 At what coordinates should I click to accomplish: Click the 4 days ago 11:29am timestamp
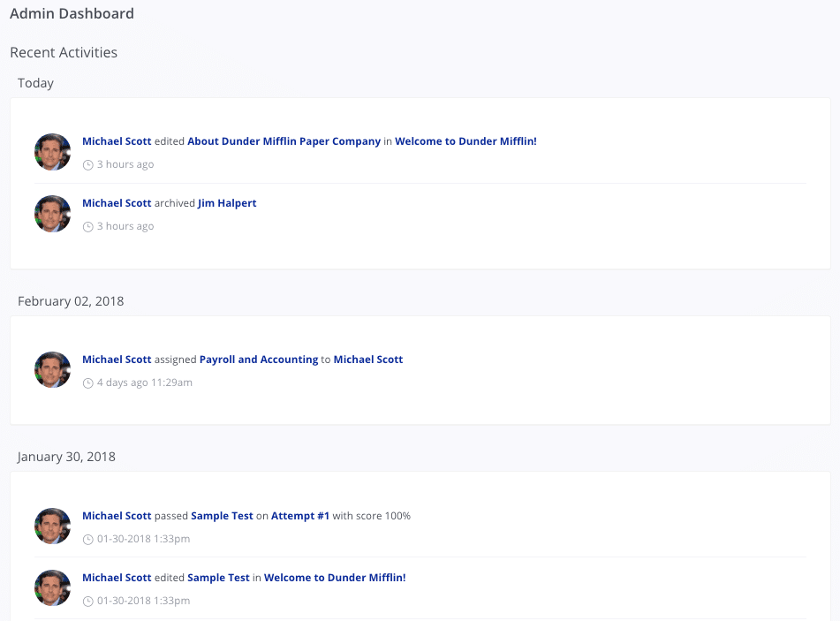pos(145,382)
